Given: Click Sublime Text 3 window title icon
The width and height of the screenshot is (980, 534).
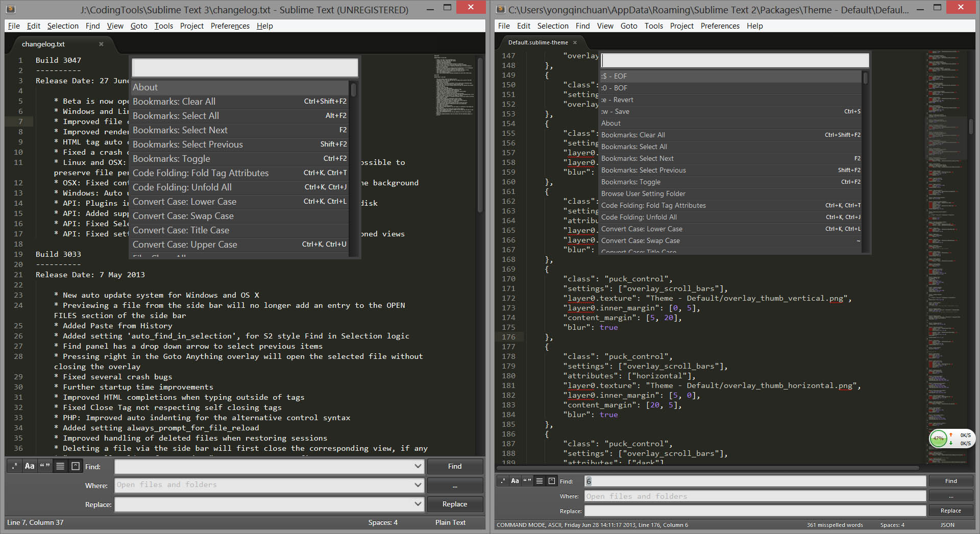Looking at the screenshot, I should 11,9.
